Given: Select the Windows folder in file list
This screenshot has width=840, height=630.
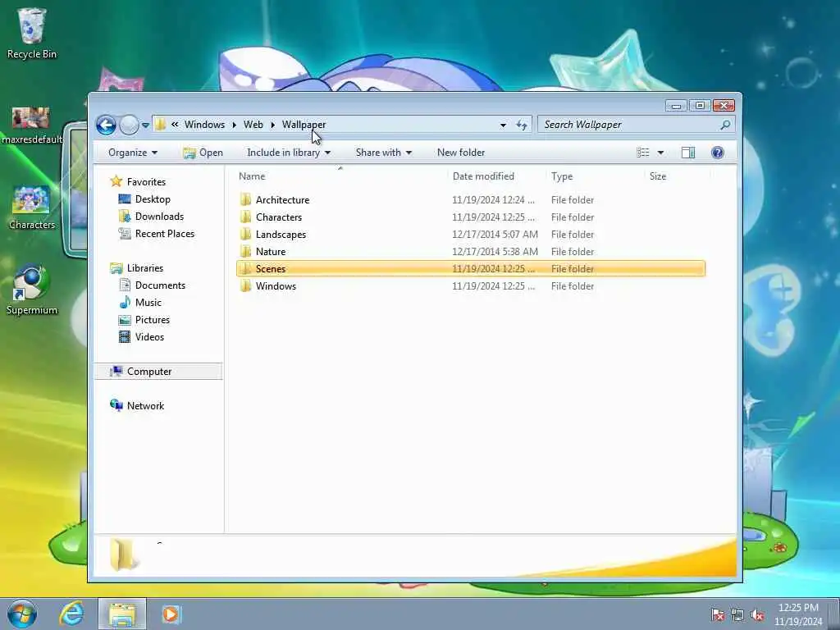Looking at the screenshot, I should (x=276, y=286).
